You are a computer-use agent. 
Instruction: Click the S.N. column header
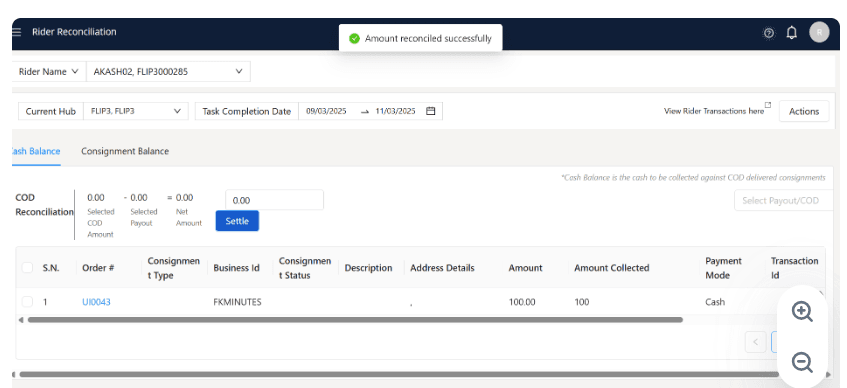click(51, 268)
